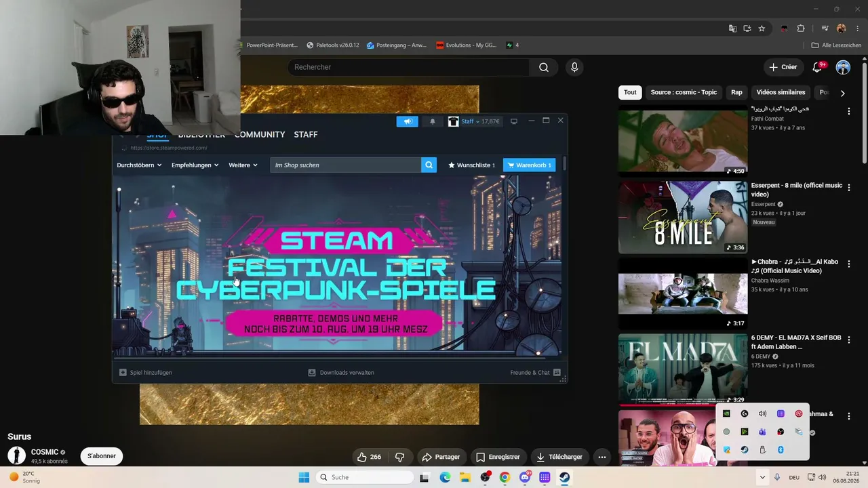Open YouTube notifications bell
This screenshot has width=868, height=488.
[x=818, y=67]
